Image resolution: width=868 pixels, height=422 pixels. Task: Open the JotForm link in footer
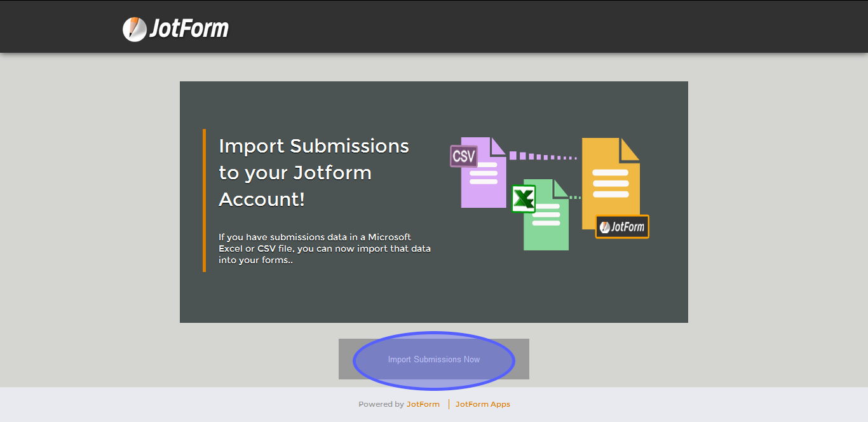(x=423, y=404)
